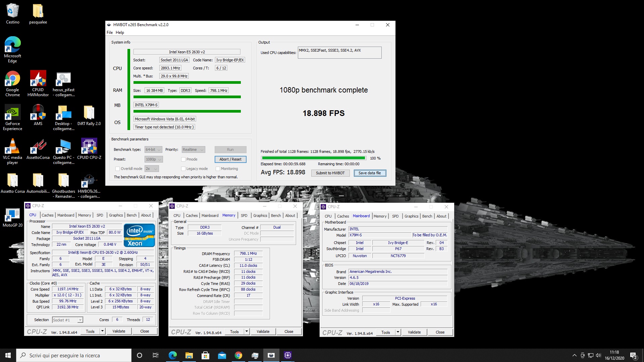Image resolution: width=644 pixels, height=362 pixels.
Task: Click Close in middle CPU-Z window
Action: [289, 331]
